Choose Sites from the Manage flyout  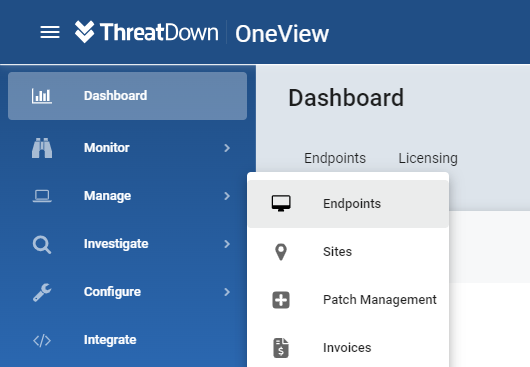tap(348, 252)
